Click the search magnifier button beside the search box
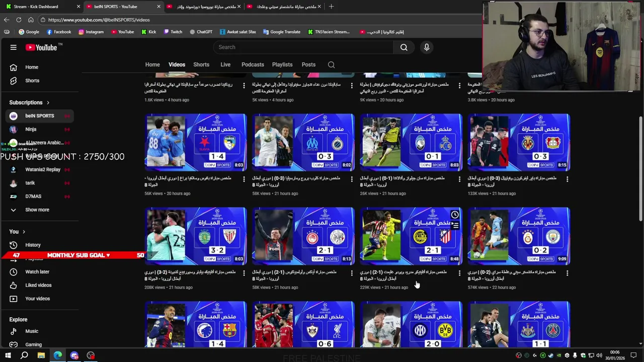The height and width of the screenshot is (362, 644). click(x=404, y=47)
